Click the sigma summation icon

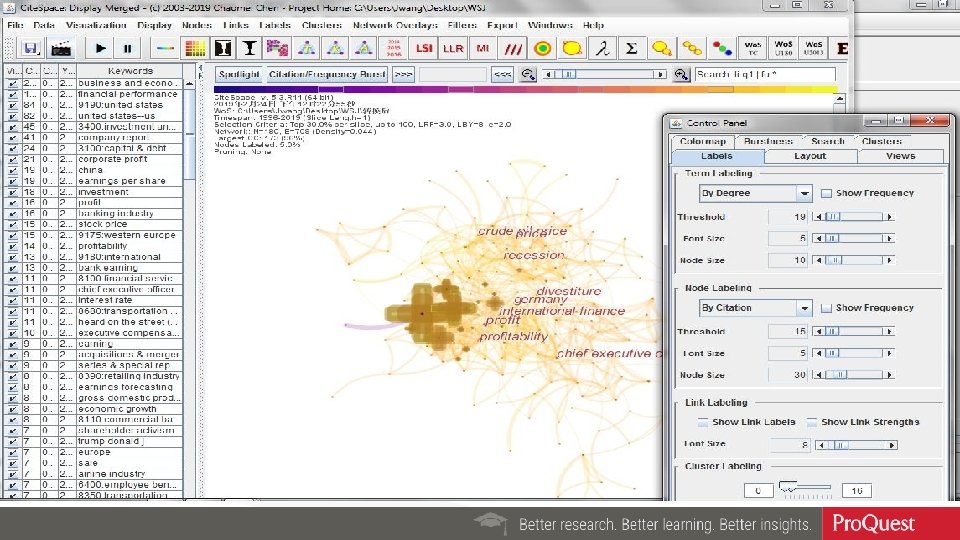click(x=631, y=48)
